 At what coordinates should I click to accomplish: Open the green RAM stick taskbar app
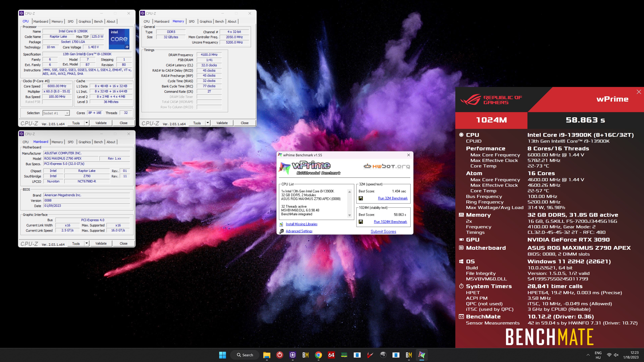point(344,355)
